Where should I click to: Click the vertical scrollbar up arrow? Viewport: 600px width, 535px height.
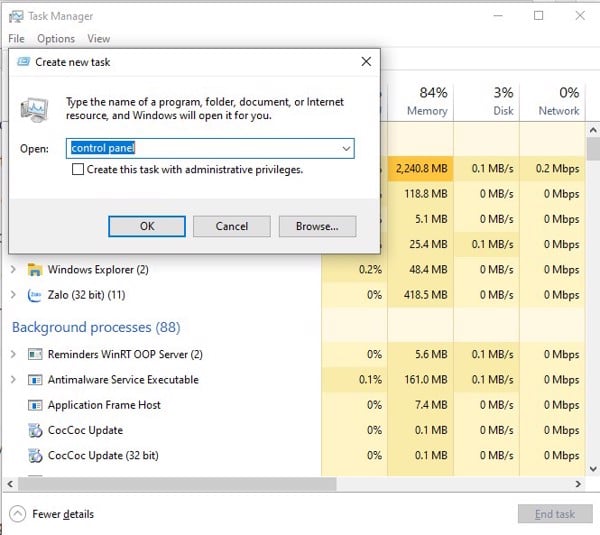(x=593, y=130)
